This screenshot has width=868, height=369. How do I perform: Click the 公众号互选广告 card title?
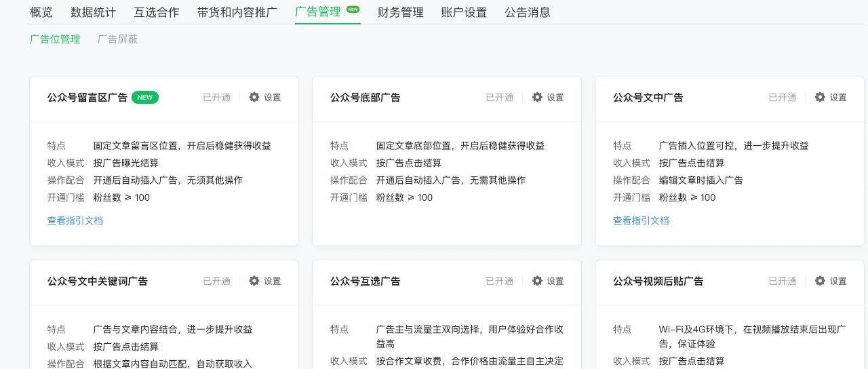tap(366, 281)
